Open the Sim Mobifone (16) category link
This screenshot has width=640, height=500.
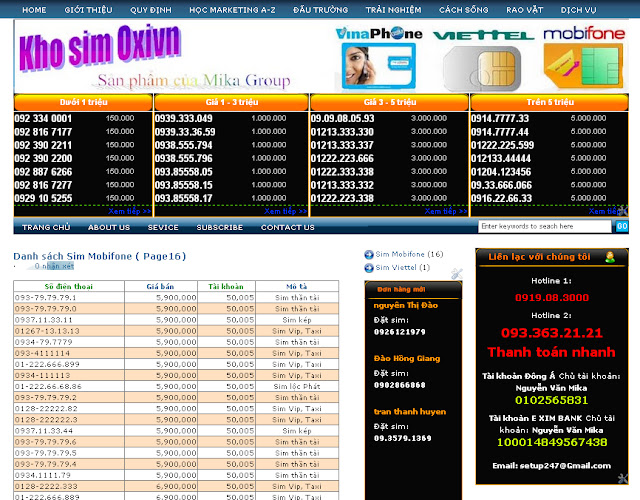[x=409, y=254]
